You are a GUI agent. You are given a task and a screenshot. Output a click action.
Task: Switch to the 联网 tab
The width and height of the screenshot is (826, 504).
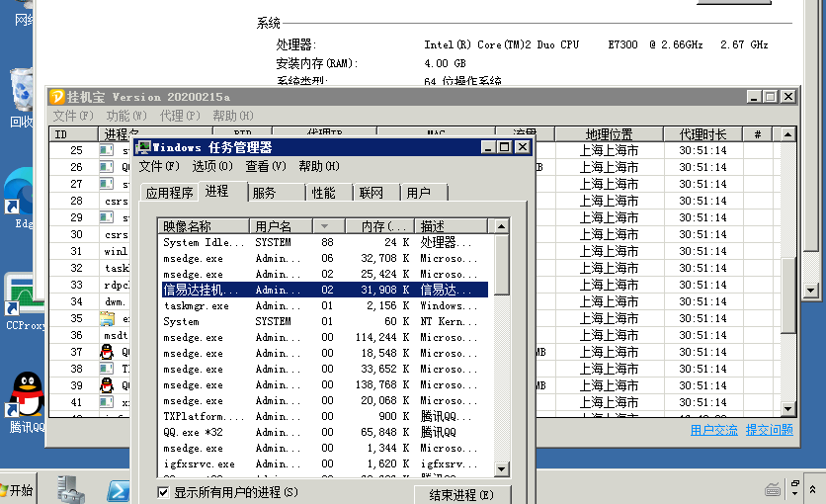pyautogui.click(x=376, y=193)
